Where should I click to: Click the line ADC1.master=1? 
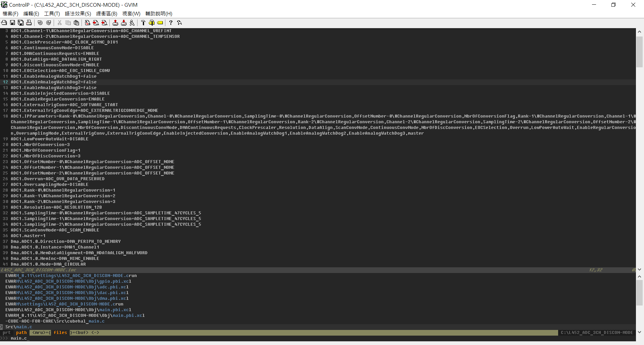click(x=28, y=236)
